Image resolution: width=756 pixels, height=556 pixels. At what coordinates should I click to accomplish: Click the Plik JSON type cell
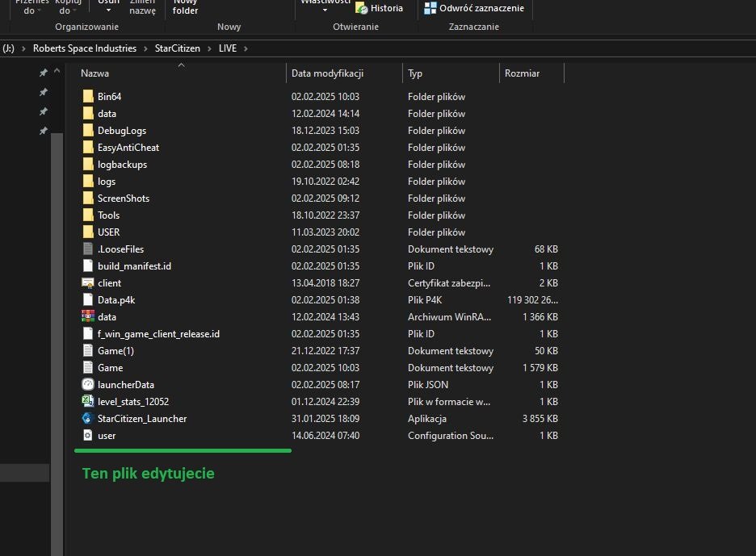428,384
